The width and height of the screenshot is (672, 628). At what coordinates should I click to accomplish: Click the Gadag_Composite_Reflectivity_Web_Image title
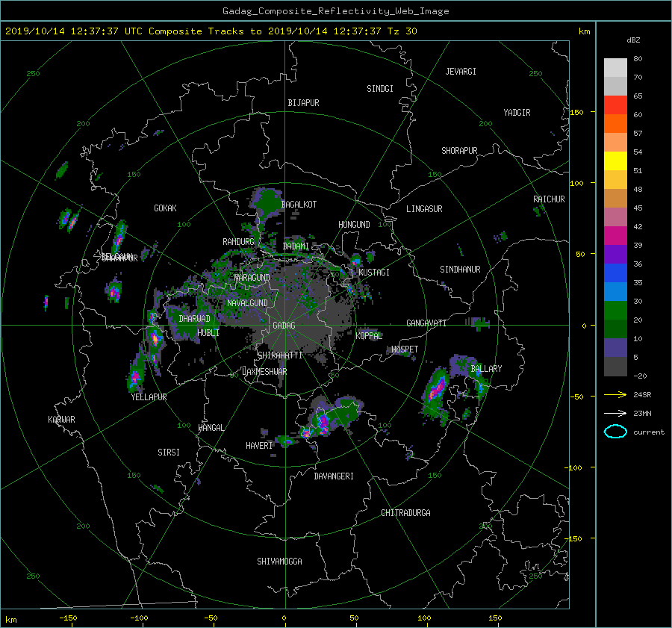pos(335,11)
